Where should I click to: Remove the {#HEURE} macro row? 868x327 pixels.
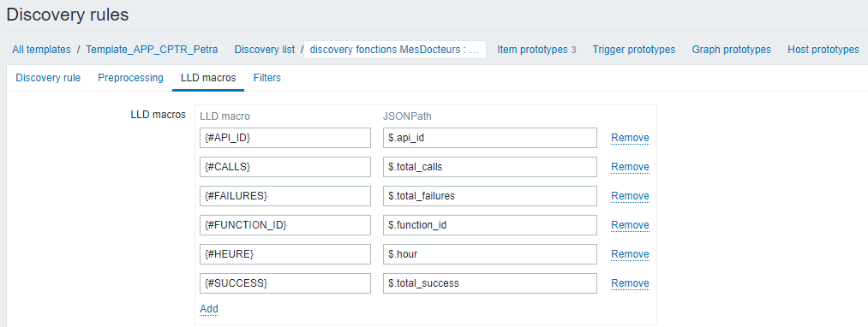(x=630, y=254)
